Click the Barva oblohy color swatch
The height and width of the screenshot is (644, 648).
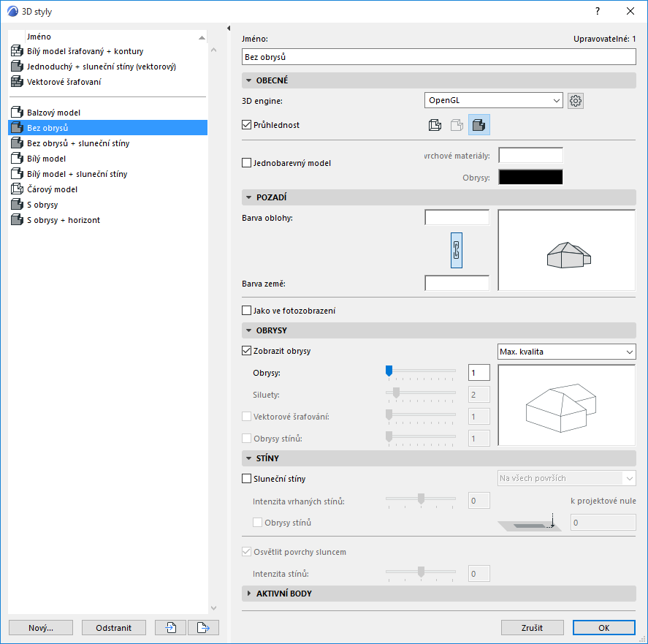[457, 217]
